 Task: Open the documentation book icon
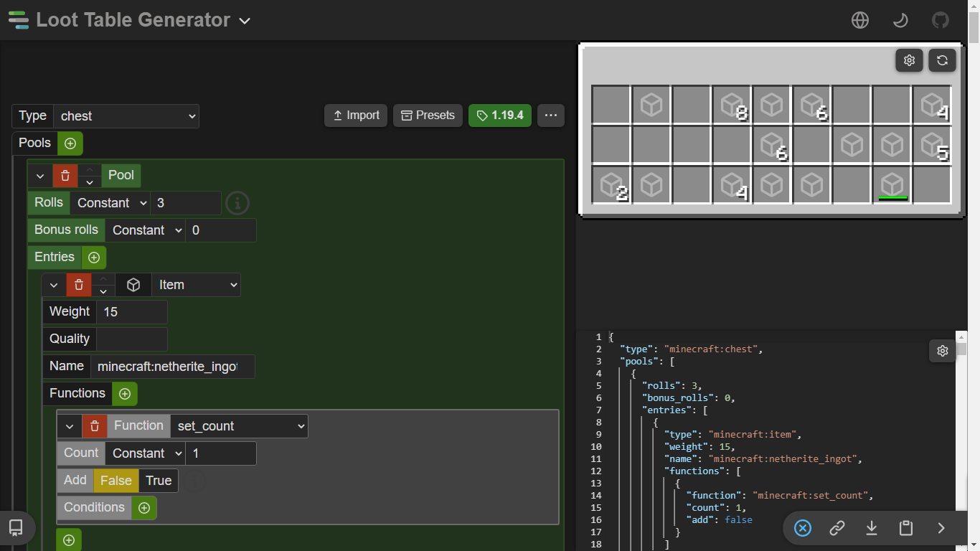tap(16, 528)
